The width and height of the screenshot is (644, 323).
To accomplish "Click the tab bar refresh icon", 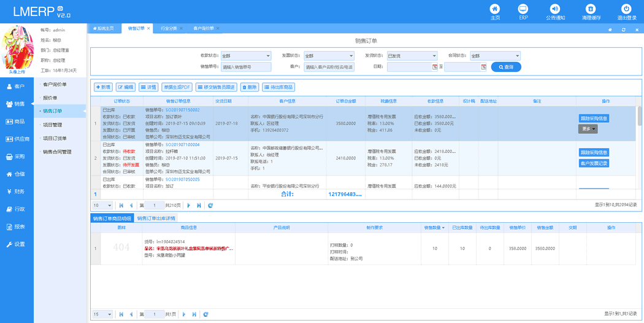I will (624, 29).
